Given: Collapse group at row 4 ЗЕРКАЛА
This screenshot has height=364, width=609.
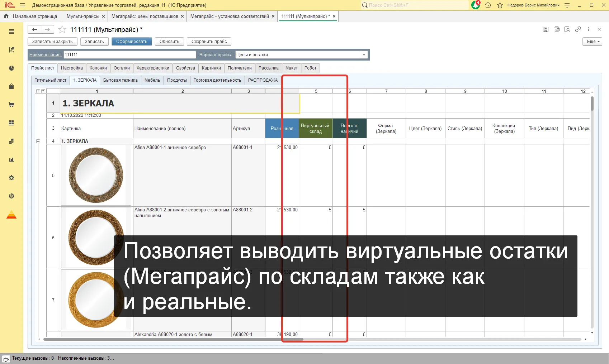Looking at the screenshot, I should [38, 141].
